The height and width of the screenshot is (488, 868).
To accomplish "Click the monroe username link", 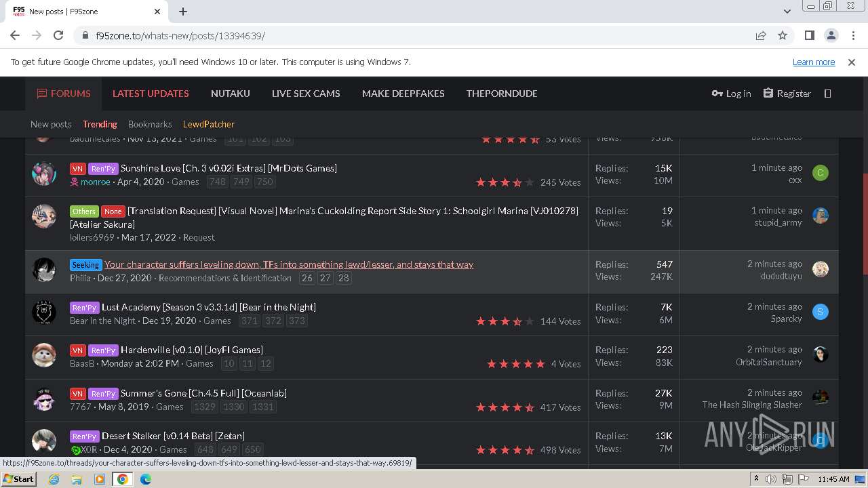I will pyautogui.click(x=96, y=182).
